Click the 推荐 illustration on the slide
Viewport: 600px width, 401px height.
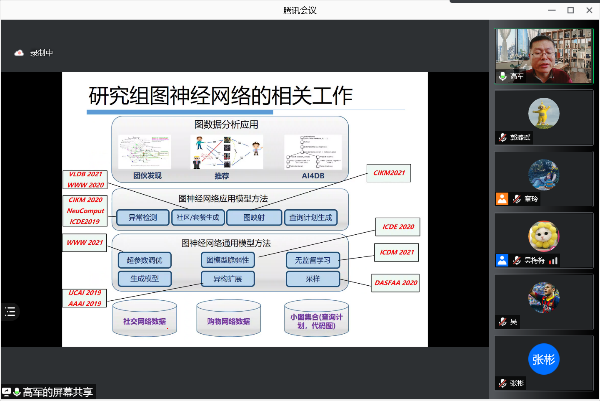pyautogui.click(x=227, y=152)
